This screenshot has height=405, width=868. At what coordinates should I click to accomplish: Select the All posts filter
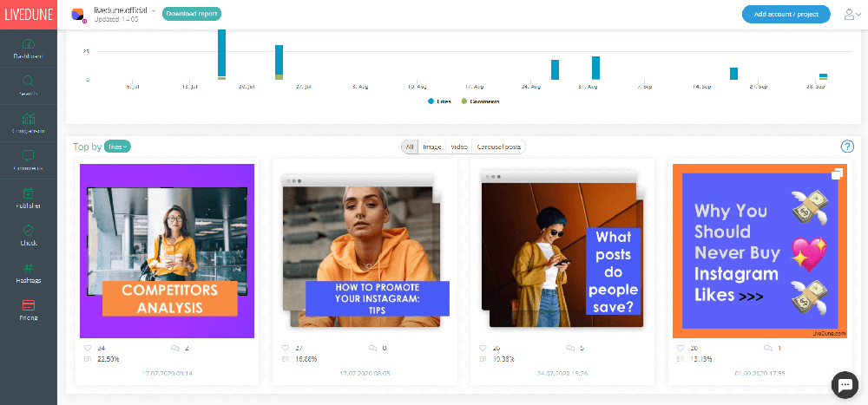pos(409,147)
